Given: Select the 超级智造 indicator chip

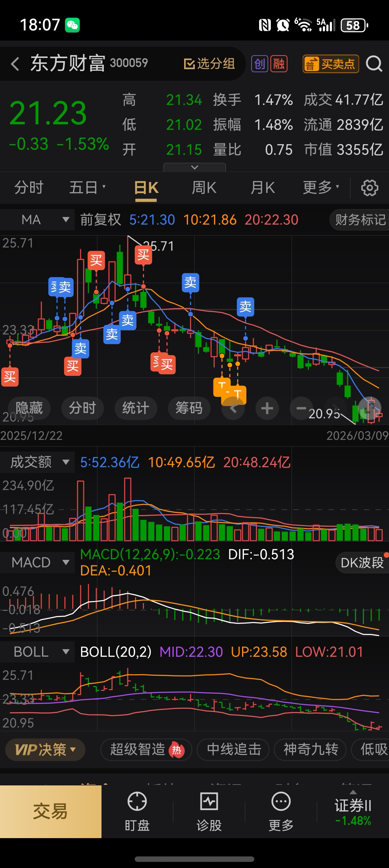Looking at the screenshot, I should [x=146, y=750].
